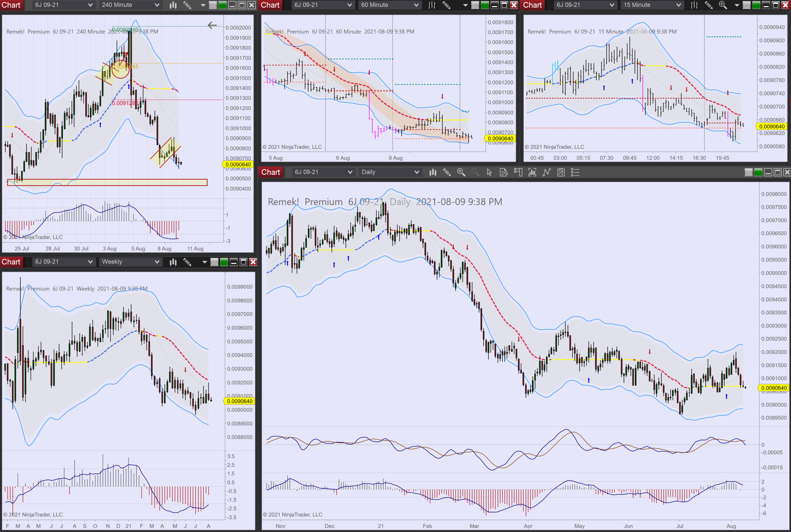
Task: Click Chart tab of the Daily window
Action: pyautogui.click(x=270, y=172)
